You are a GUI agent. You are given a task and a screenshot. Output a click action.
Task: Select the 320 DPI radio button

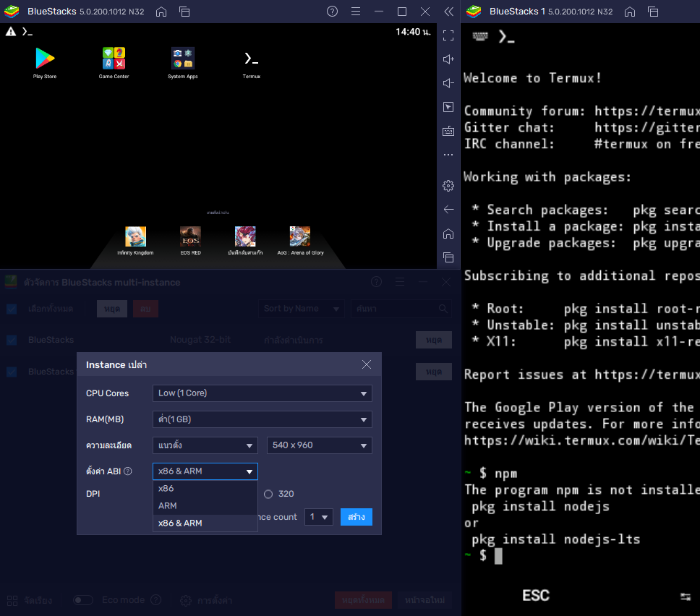click(x=268, y=495)
